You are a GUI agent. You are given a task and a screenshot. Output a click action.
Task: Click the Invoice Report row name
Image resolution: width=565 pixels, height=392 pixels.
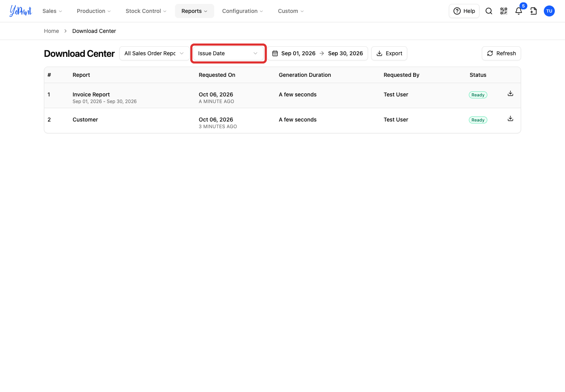(91, 94)
